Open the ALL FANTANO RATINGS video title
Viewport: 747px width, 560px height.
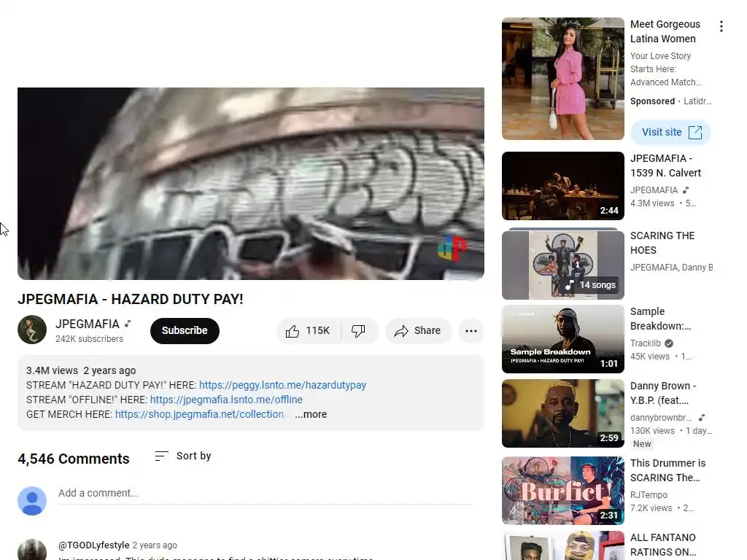(x=663, y=545)
